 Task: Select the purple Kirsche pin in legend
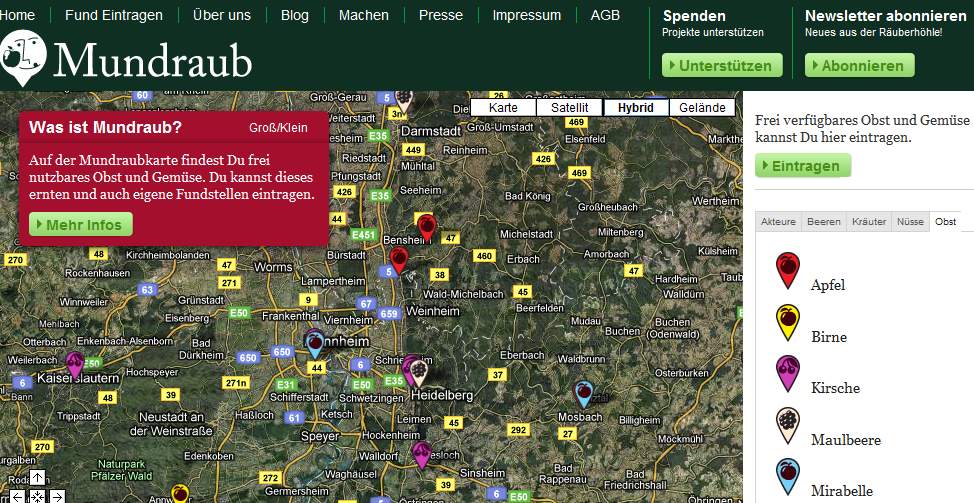point(788,372)
